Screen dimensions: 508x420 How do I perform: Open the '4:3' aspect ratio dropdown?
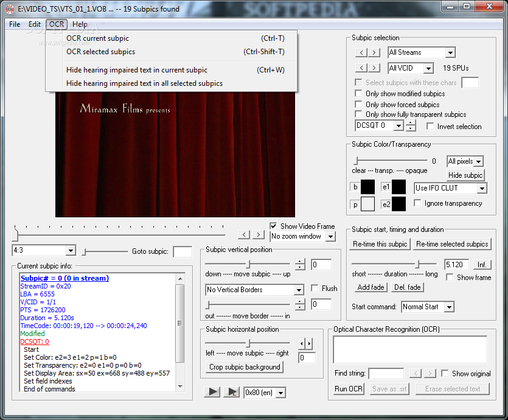(71, 251)
